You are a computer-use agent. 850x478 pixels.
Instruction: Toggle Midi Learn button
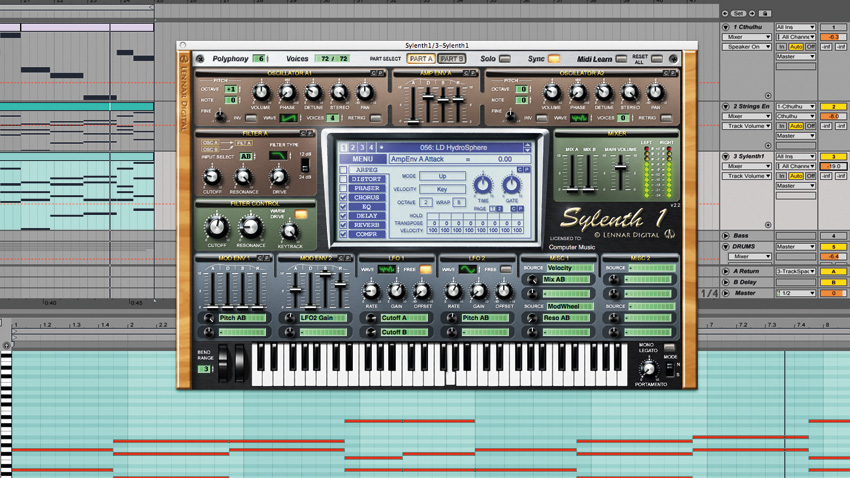[621, 59]
